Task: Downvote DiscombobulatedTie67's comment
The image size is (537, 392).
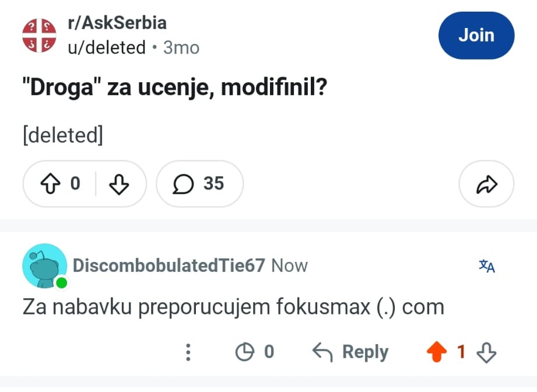Action: pos(486,352)
